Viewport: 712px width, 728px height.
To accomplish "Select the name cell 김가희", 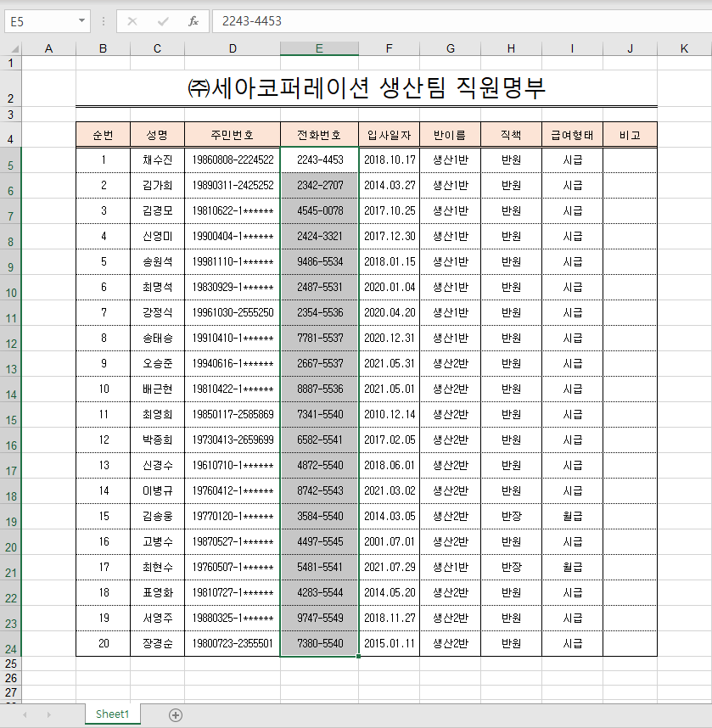I will click(157, 185).
